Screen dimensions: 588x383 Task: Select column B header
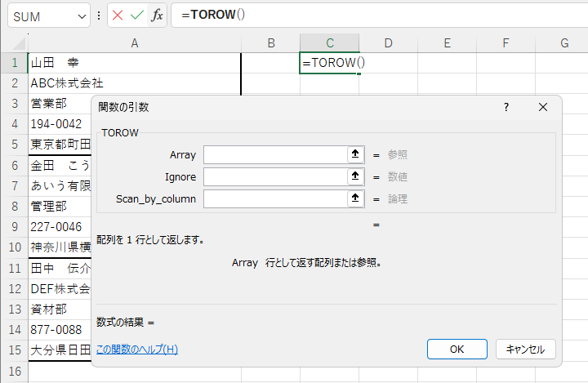271,43
